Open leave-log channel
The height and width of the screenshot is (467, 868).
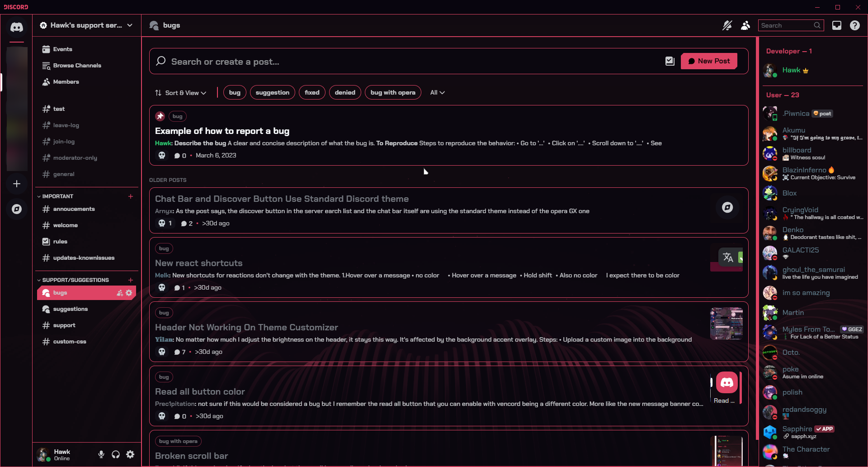(87, 125)
